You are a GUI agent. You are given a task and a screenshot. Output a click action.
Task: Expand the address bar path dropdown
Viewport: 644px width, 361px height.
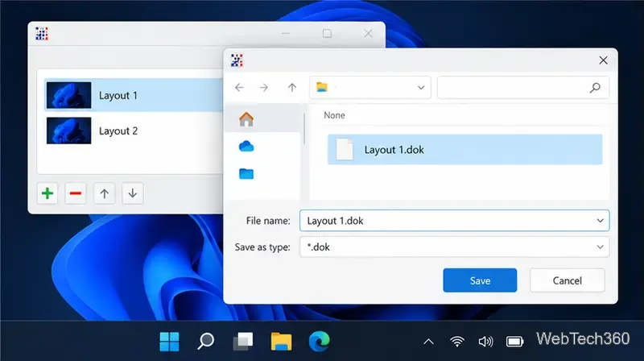coord(421,88)
